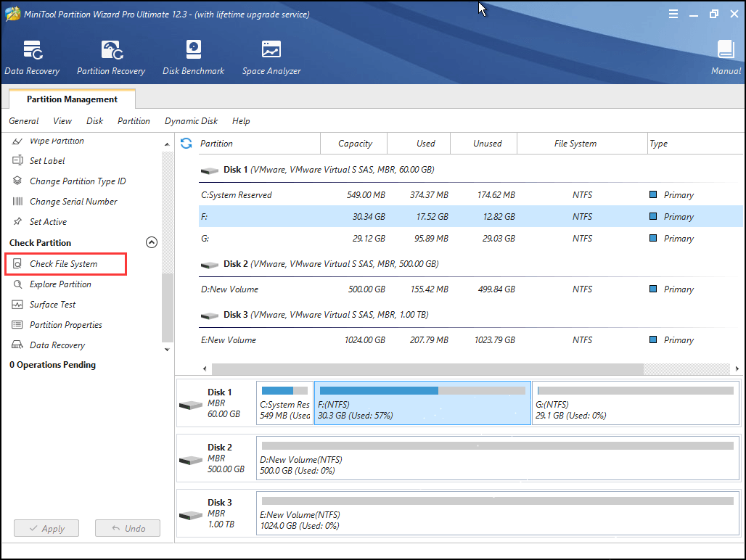Click the Partition Properties icon
This screenshot has height=560, width=746.
(x=17, y=325)
